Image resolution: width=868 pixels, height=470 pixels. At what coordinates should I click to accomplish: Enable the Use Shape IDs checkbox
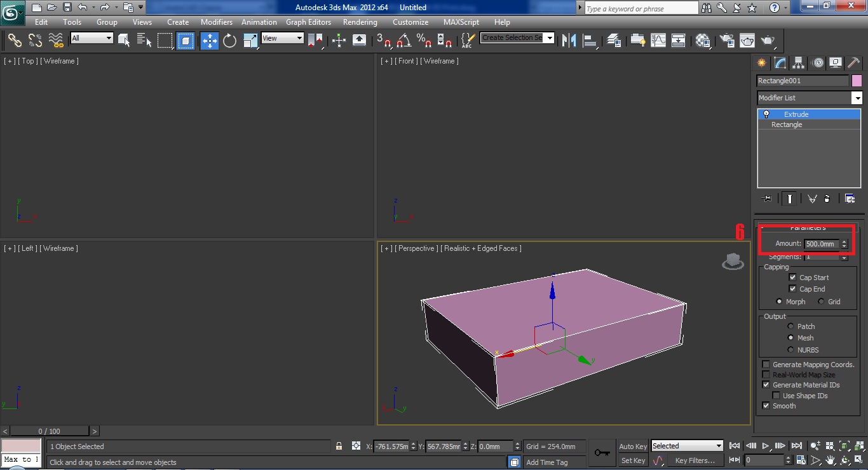776,395
